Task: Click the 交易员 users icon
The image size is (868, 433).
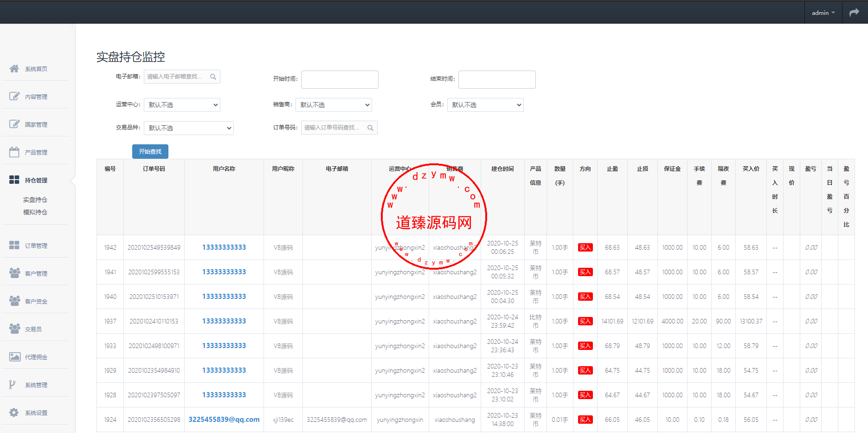Action: (x=14, y=329)
